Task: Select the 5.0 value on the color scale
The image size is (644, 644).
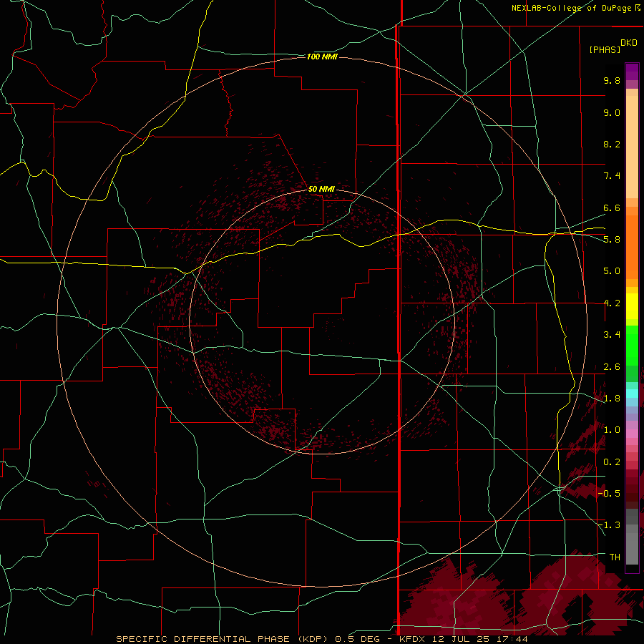Action: [612, 271]
